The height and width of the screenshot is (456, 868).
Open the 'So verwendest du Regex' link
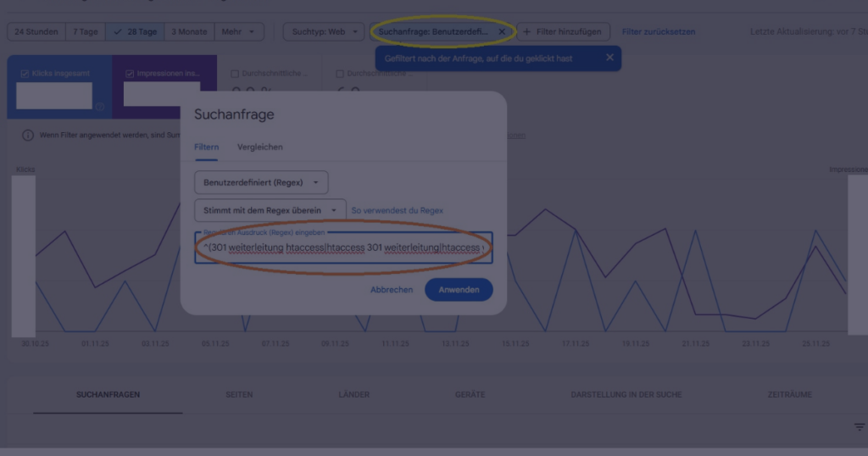[397, 210]
